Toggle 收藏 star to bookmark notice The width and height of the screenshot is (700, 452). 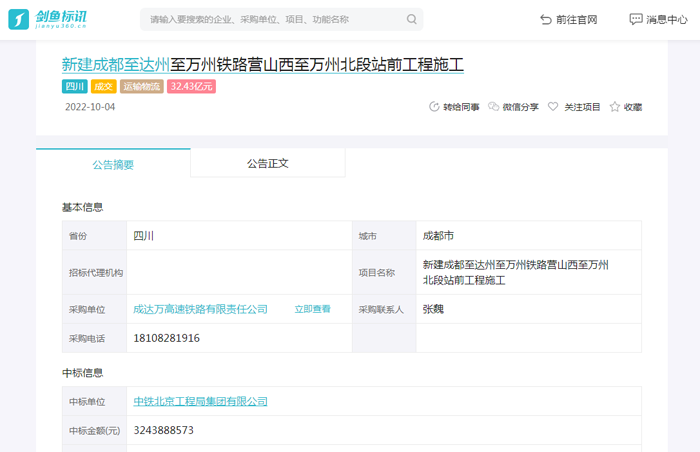pos(625,107)
